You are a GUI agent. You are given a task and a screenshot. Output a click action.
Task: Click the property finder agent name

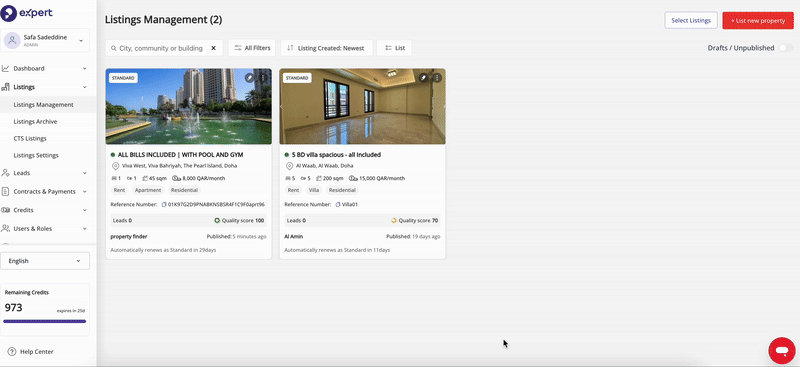129,237
